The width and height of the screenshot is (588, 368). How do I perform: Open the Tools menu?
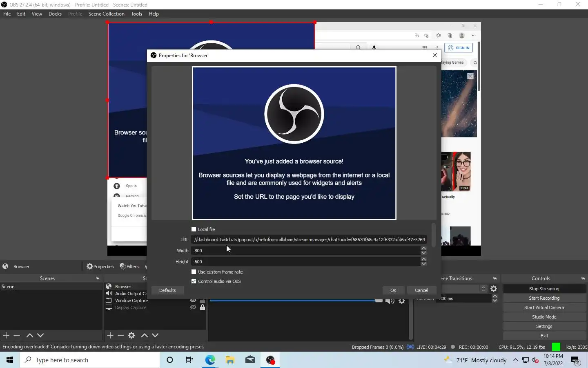click(136, 14)
